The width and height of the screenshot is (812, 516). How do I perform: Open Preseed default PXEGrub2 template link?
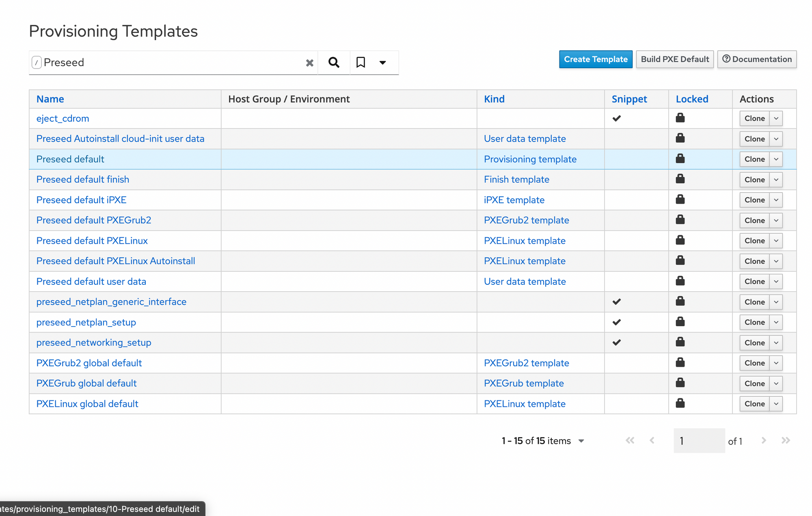94,220
